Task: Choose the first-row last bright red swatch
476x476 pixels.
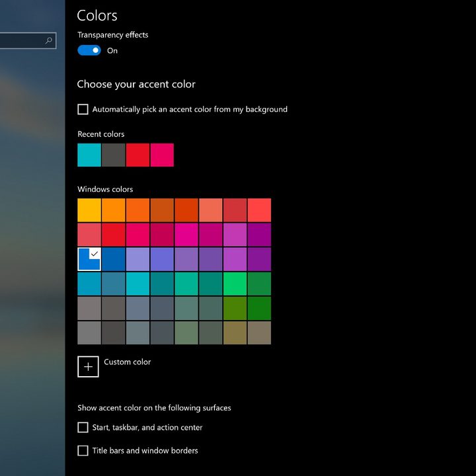Action: [259, 210]
